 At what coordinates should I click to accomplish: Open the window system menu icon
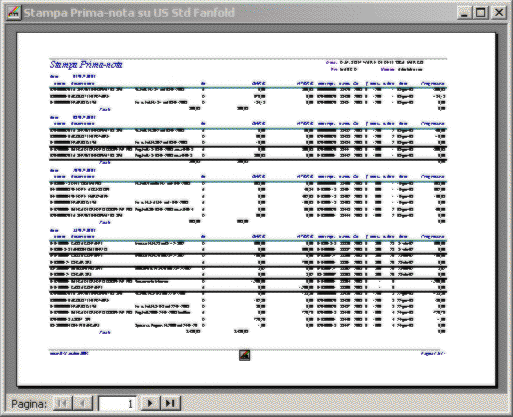click(14, 13)
